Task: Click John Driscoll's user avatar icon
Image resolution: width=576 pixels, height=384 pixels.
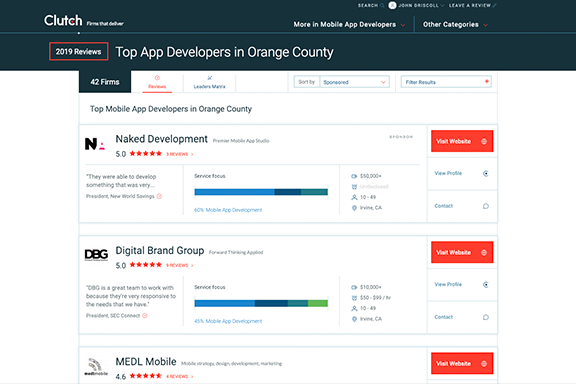Action: (x=392, y=6)
